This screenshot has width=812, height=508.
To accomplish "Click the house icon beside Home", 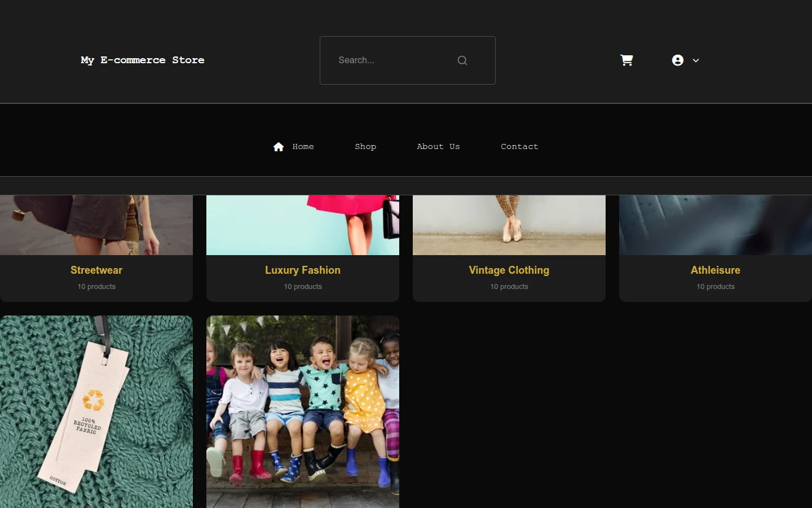I will tap(279, 147).
